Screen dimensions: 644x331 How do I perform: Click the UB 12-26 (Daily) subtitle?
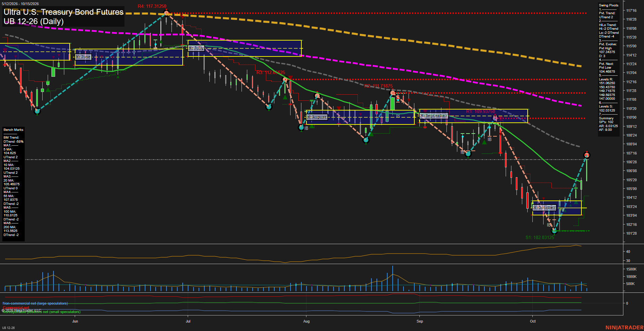tap(33, 21)
